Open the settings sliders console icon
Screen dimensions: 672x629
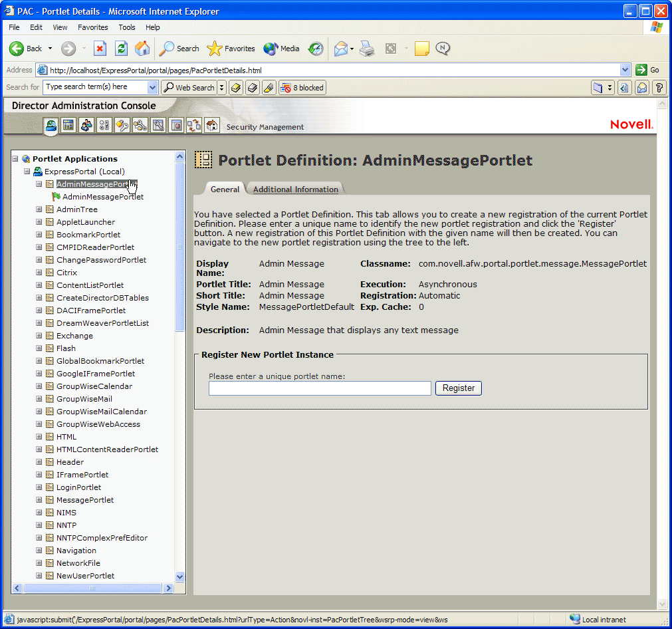click(104, 125)
